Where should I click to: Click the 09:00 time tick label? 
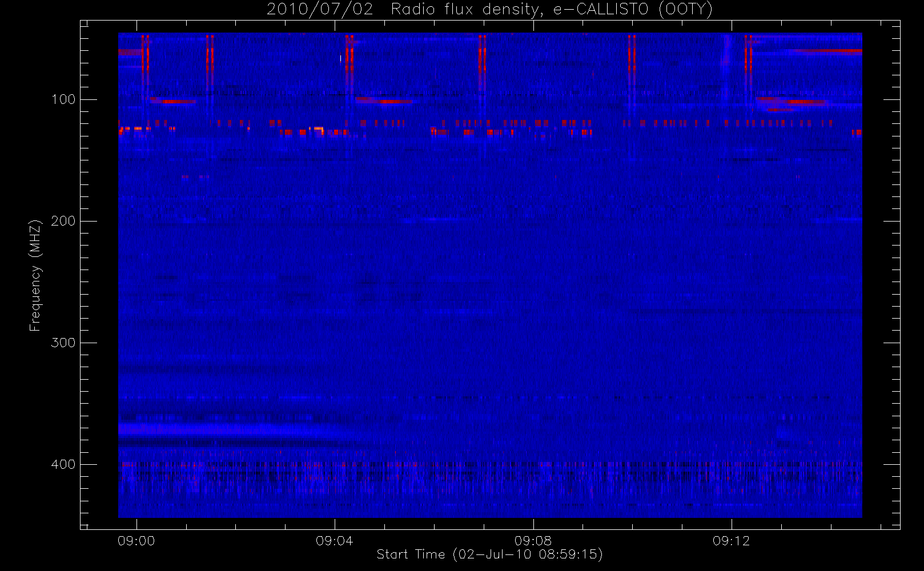click(x=136, y=541)
